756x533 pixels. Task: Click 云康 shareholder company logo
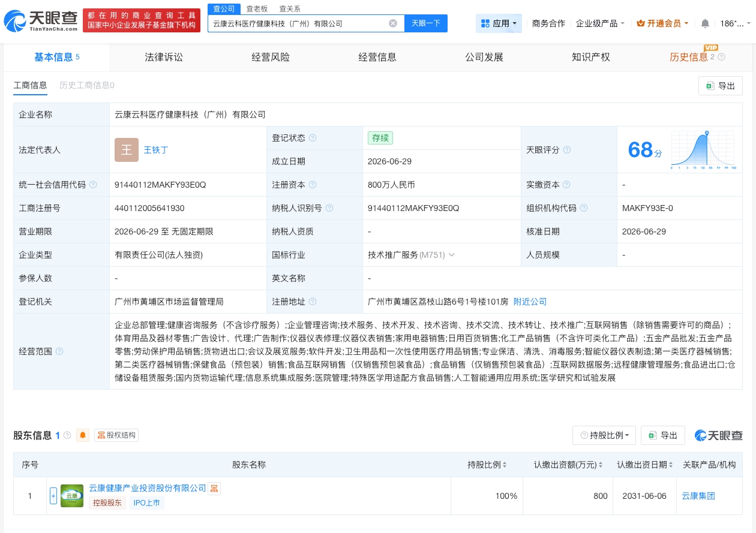(72, 496)
